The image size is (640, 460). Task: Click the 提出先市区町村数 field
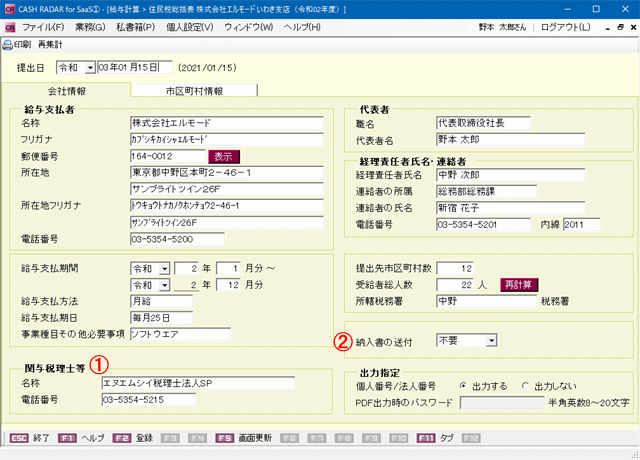[x=455, y=269]
